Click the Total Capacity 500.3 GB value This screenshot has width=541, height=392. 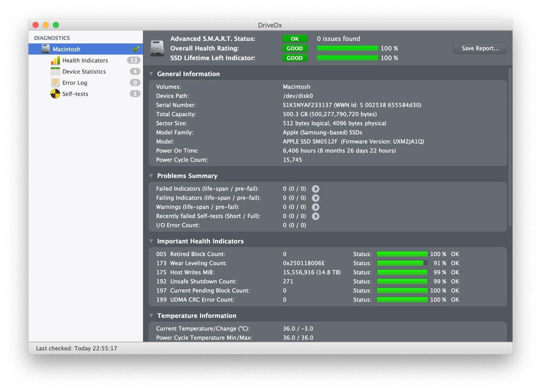point(330,114)
